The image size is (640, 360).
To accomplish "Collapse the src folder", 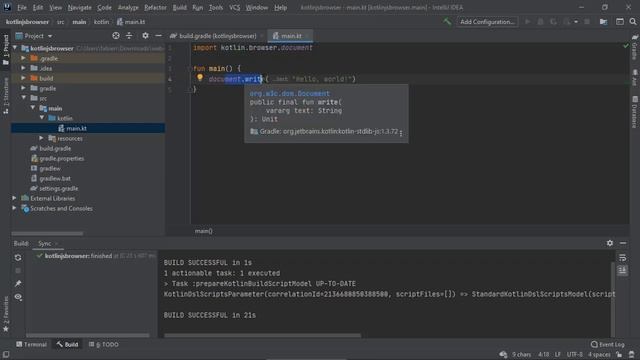I will [23, 98].
